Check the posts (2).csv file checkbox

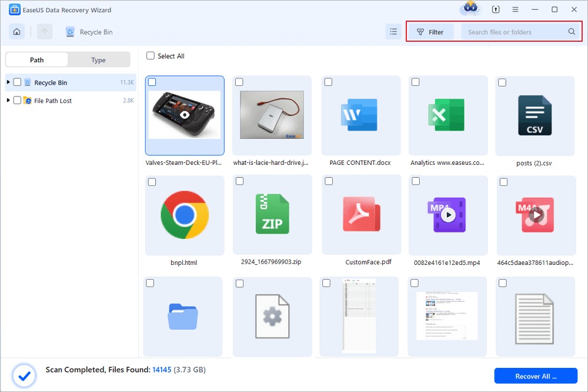[x=502, y=82]
